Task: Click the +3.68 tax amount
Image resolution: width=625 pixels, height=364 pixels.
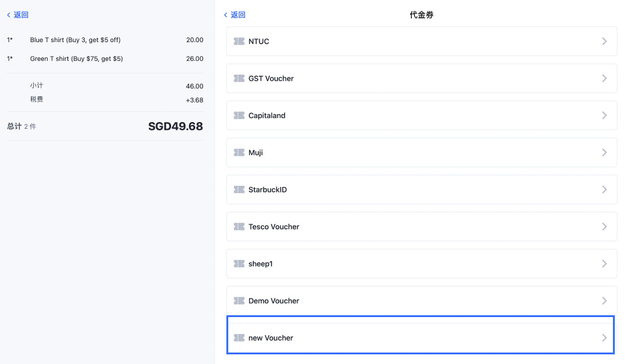Action: click(194, 100)
